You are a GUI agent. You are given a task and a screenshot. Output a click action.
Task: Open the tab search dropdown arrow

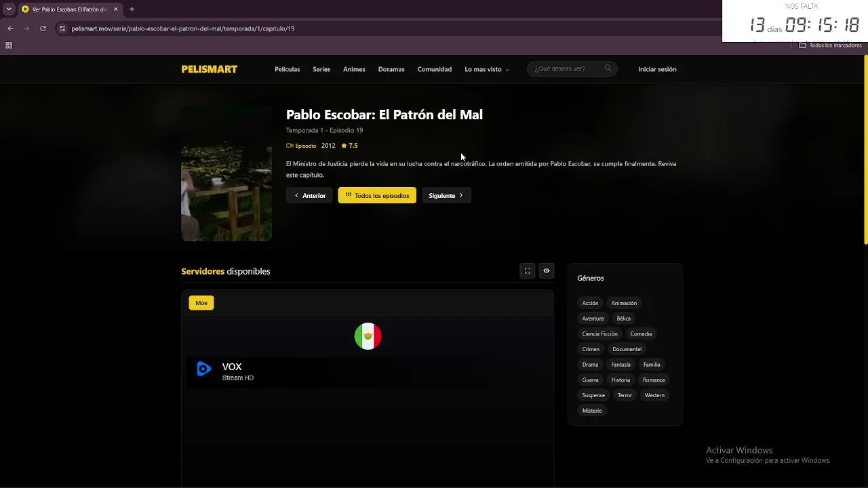pos(9,9)
